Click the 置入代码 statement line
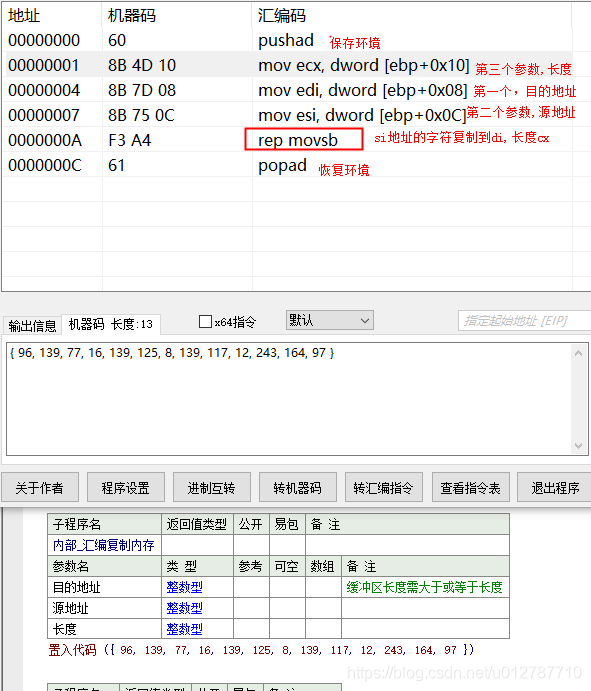The height and width of the screenshot is (691, 591). [x=261, y=650]
